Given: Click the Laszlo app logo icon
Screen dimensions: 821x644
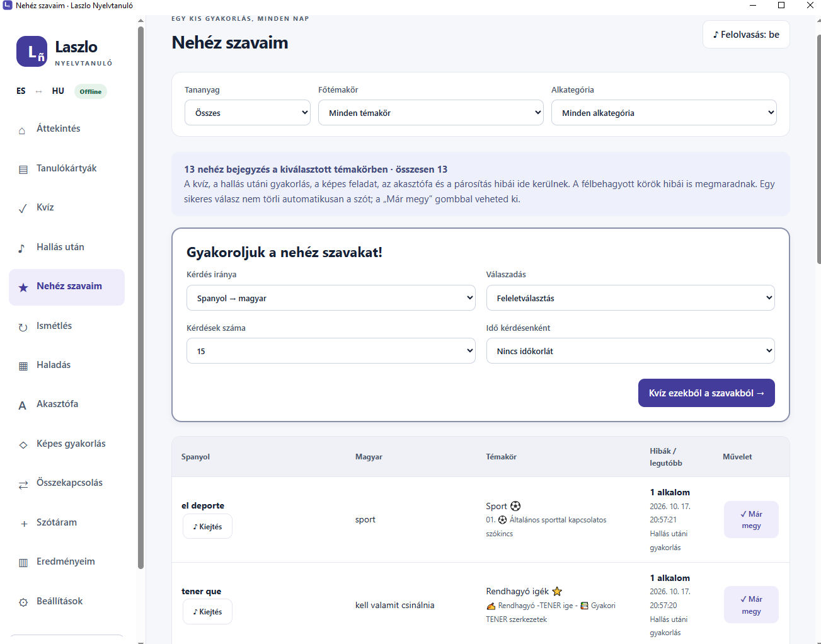Looking at the screenshot, I should point(32,51).
